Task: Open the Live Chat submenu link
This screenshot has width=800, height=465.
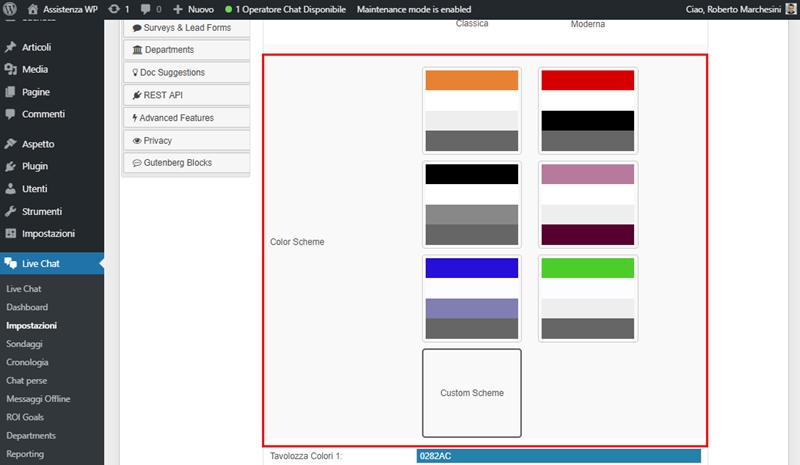Action: pos(24,289)
